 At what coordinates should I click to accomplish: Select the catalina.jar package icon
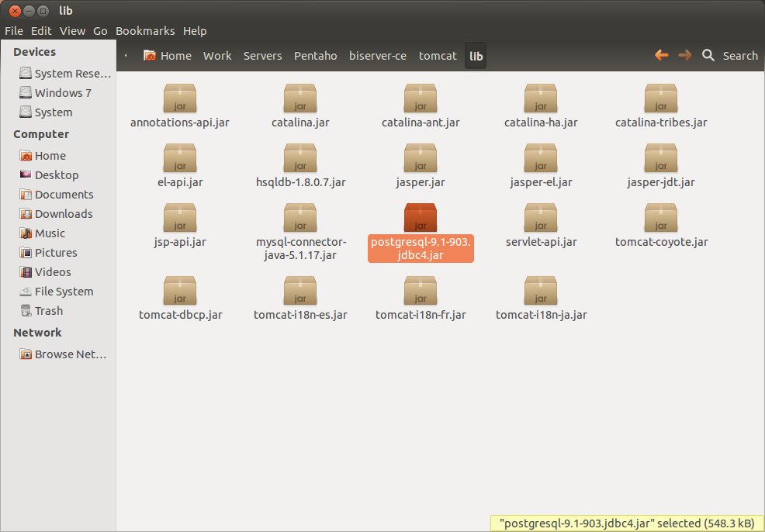pos(300,98)
